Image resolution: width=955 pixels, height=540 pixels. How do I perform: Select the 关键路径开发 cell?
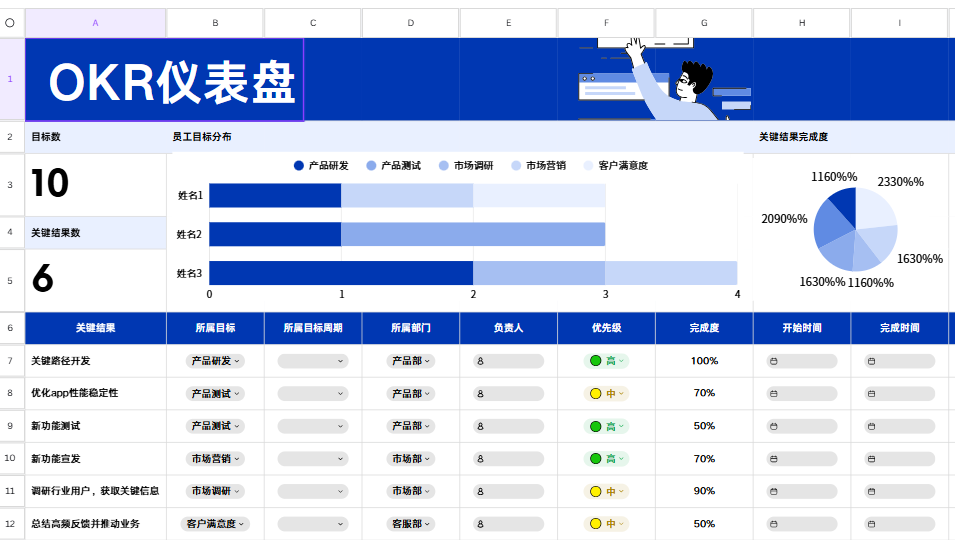pyautogui.click(x=95, y=361)
